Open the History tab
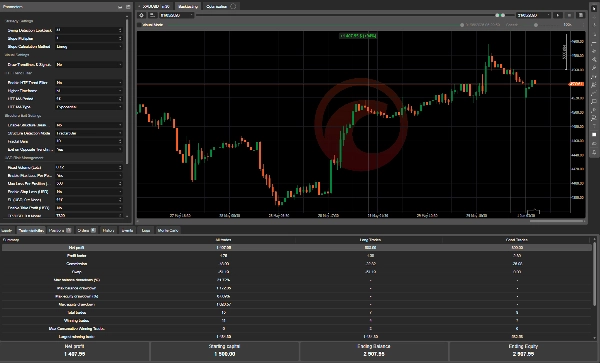Screen dimensions: 600x363 point(108,230)
